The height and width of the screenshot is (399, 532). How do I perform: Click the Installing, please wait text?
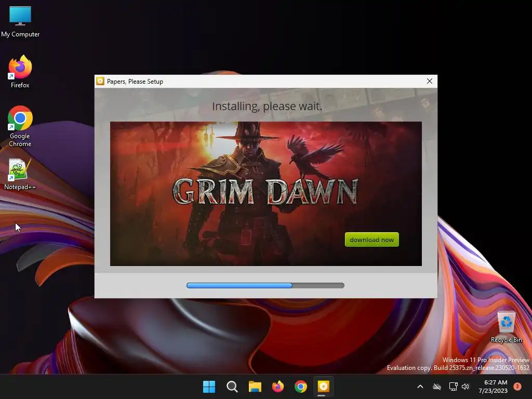tap(267, 106)
